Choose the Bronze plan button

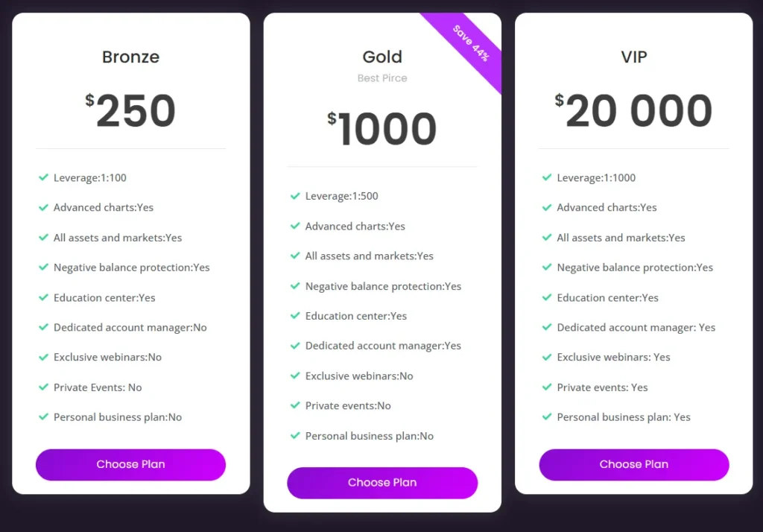pyautogui.click(x=130, y=464)
